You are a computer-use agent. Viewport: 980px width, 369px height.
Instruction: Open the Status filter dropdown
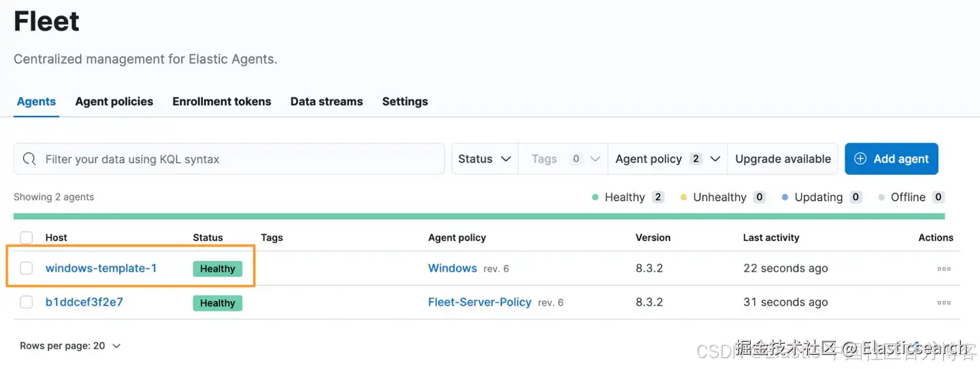[485, 159]
